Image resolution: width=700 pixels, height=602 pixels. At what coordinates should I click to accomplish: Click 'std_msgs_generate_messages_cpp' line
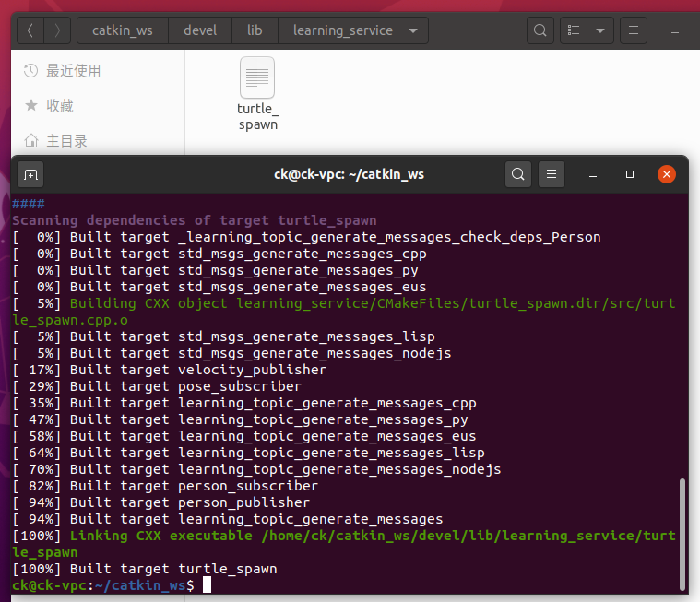[x=219, y=254]
